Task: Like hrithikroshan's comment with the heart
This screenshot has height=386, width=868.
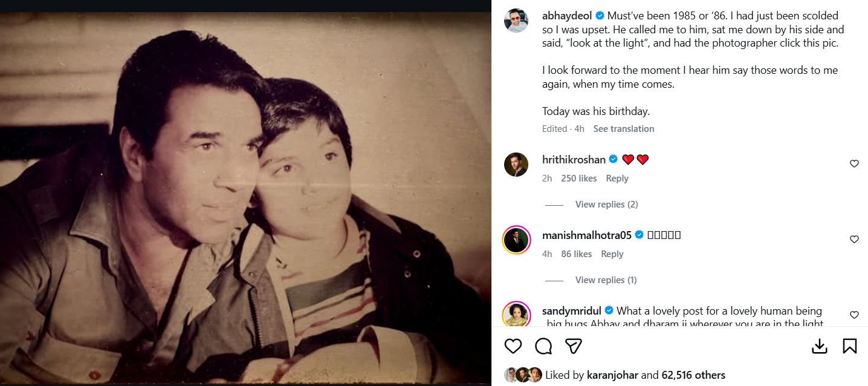Action: (854, 163)
